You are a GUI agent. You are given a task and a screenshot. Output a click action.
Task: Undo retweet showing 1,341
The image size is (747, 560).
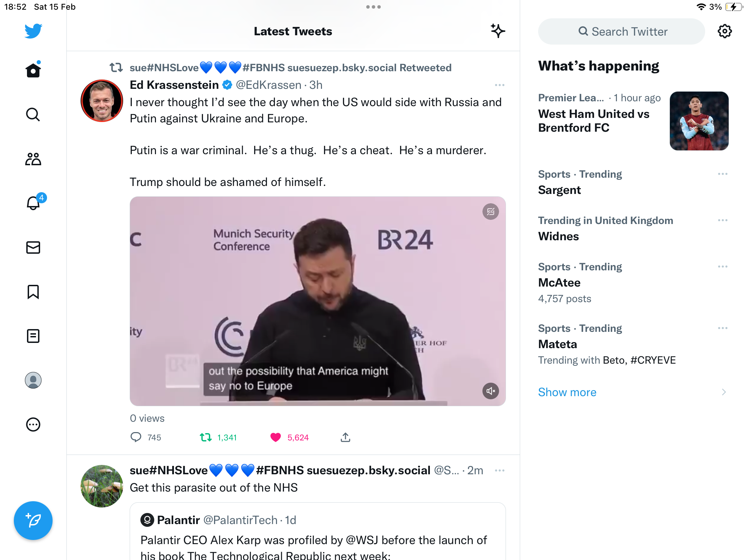pos(218,437)
